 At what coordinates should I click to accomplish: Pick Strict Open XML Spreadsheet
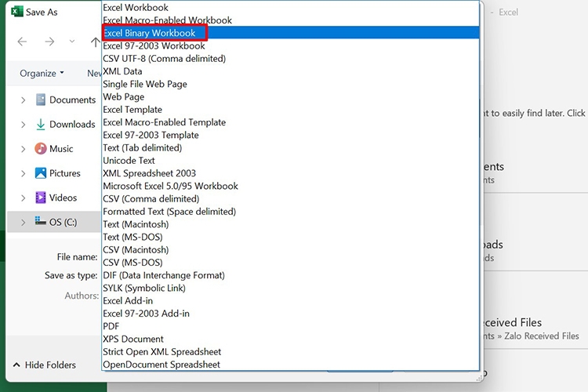[x=290, y=352]
